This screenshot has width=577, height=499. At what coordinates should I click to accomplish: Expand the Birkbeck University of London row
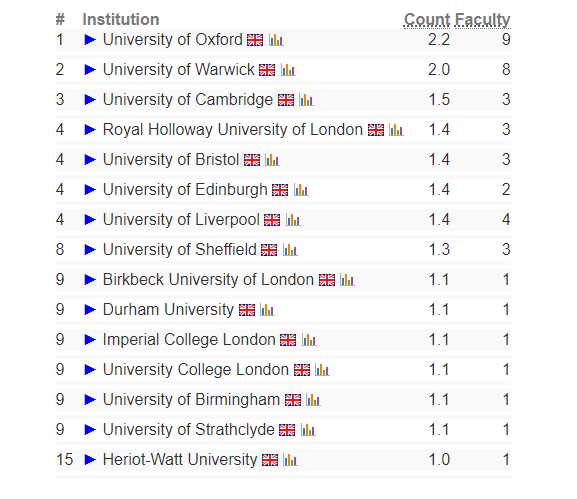tap(90, 280)
